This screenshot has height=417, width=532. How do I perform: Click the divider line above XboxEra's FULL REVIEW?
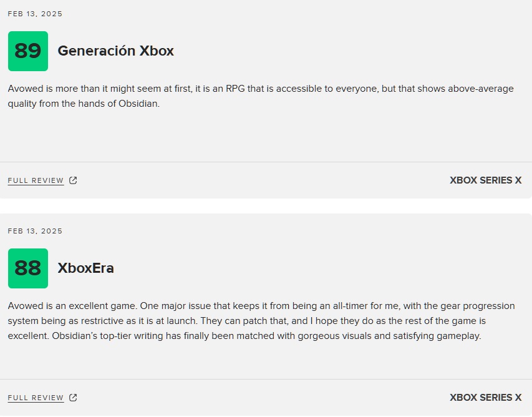pos(266,379)
